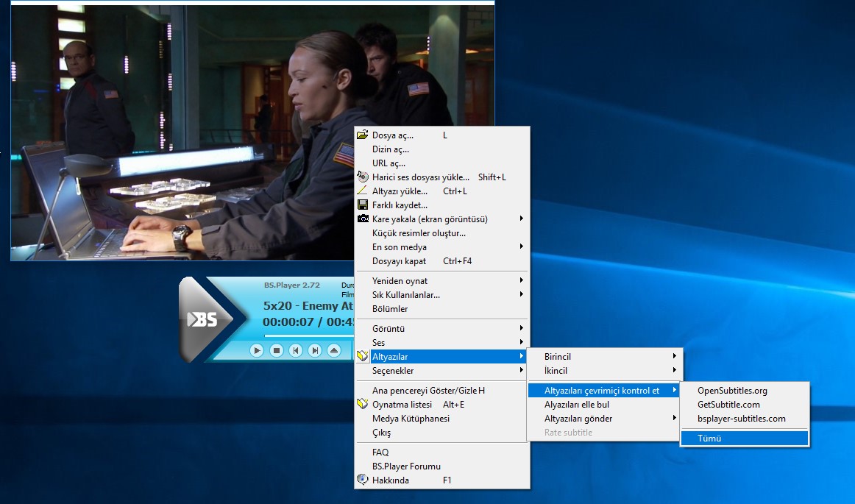Click Çıkış to exit the player
Viewport: 855px width, 504px height.
[382, 433]
